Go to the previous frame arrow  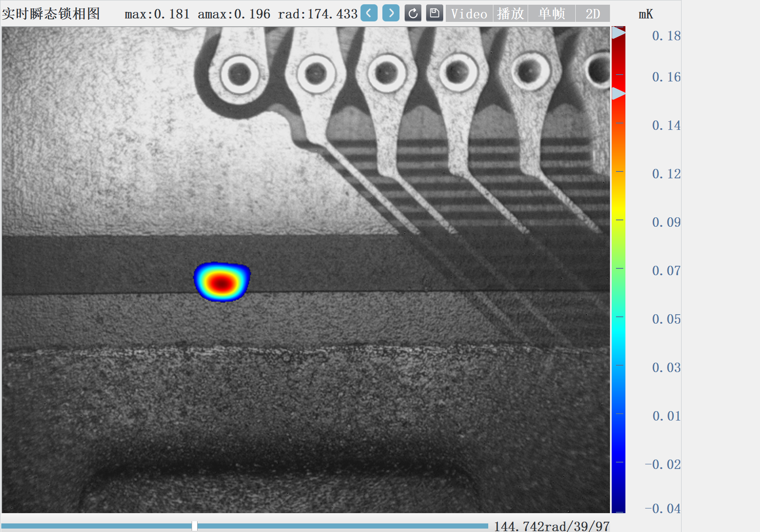point(369,13)
